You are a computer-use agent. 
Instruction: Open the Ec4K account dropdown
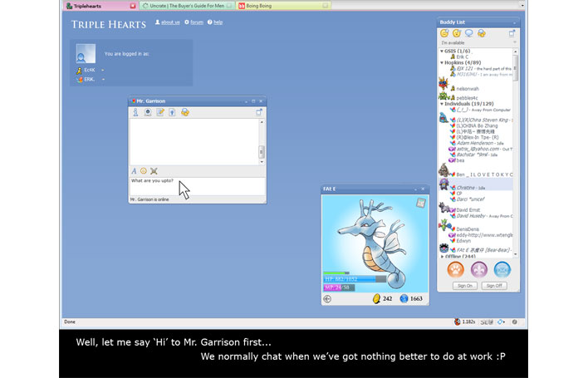pos(102,70)
